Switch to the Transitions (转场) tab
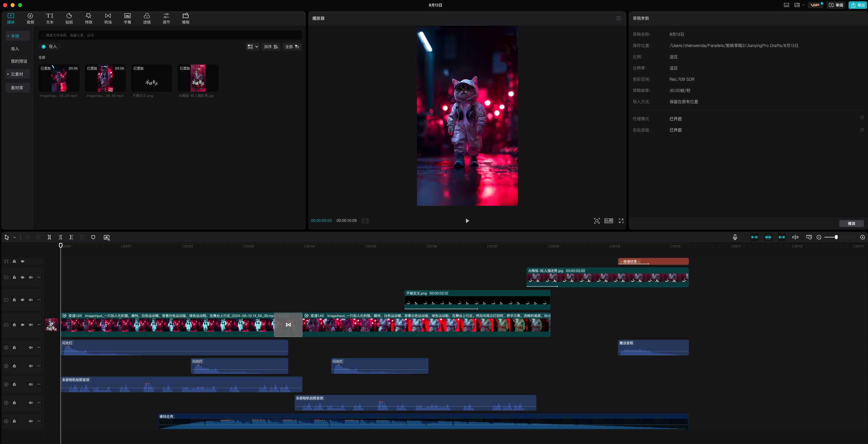 (x=108, y=18)
